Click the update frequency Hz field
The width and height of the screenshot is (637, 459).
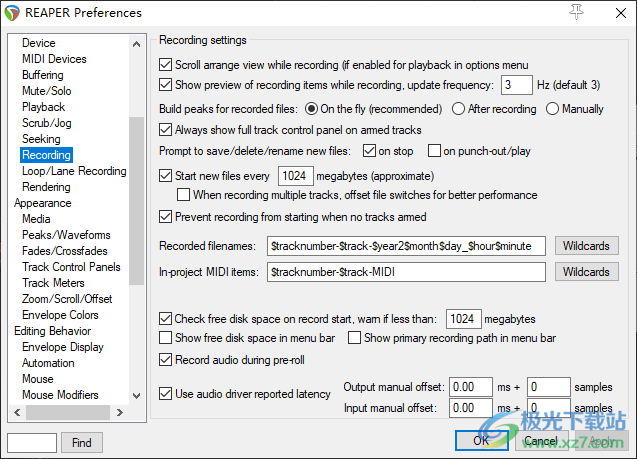[x=516, y=85]
